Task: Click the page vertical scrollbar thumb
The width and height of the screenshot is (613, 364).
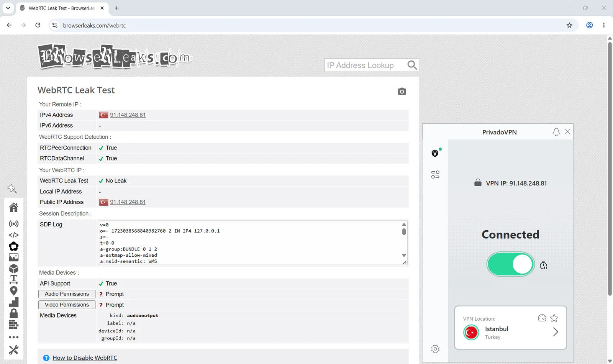Action: (x=610, y=169)
